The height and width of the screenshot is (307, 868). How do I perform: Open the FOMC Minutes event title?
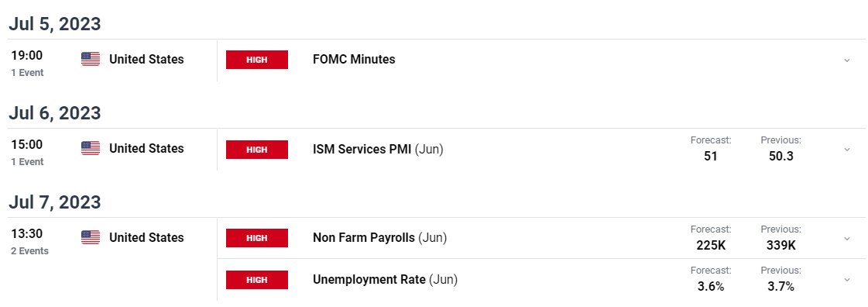355,59
